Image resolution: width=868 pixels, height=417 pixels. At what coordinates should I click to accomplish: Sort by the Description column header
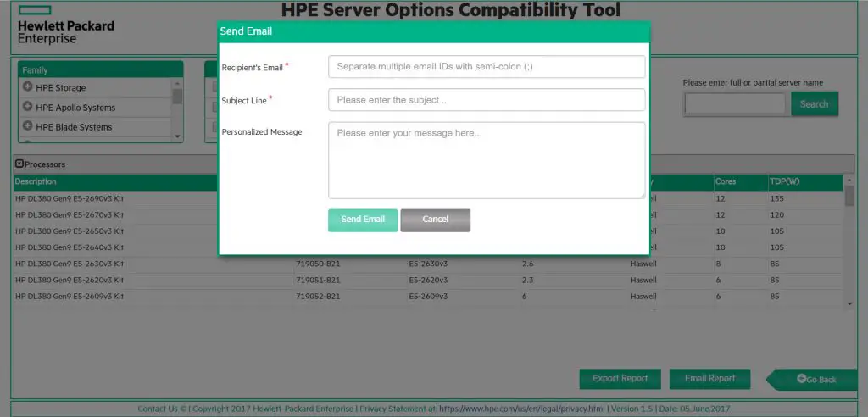(36, 181)
